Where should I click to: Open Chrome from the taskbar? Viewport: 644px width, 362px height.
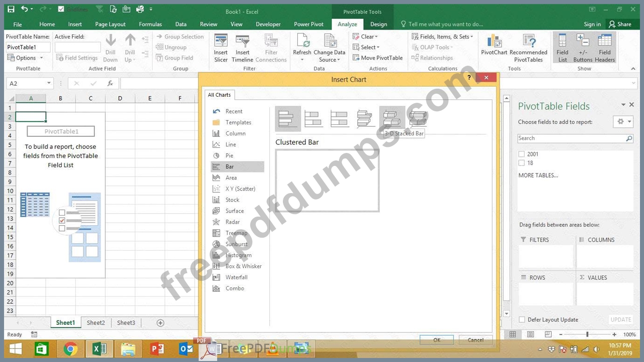point(70,348)
